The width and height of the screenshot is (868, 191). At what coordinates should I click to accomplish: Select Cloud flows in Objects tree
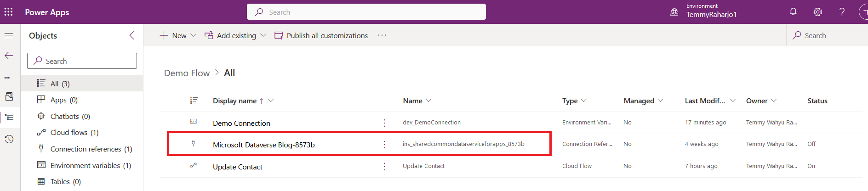[x=74, y=133]
